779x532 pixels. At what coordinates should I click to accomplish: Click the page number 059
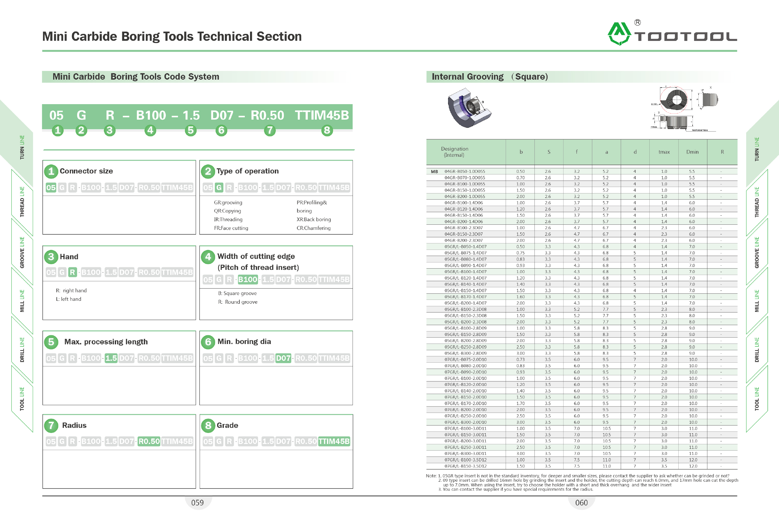tap(197, 503)
